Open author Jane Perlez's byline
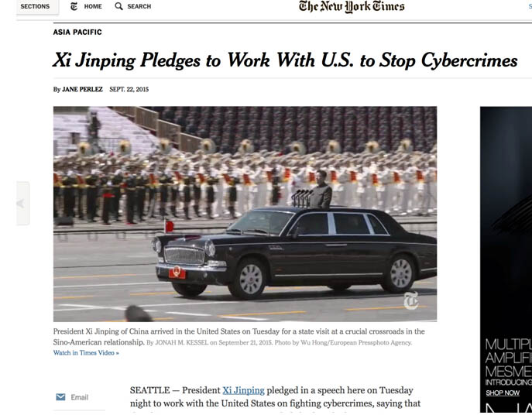The image size is (532, 415). tap(82, 89)
